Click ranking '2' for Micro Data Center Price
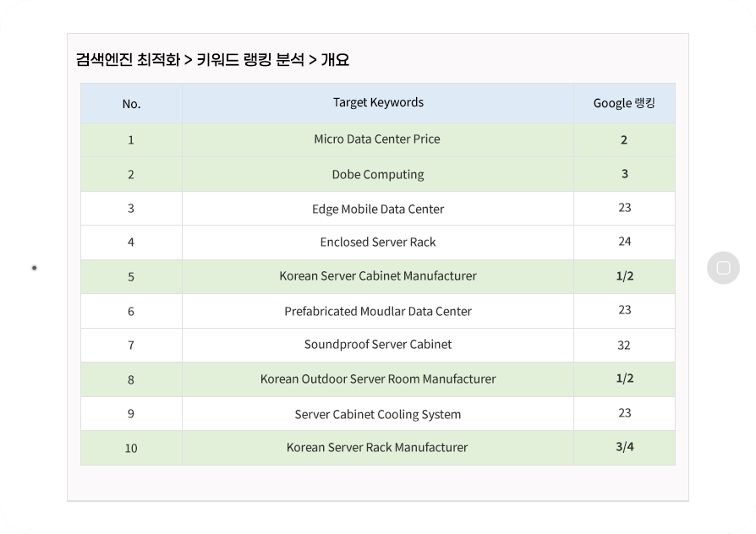The height and width of the screenshot is (534, 756). pyautogui.click(x=624, y=139)
